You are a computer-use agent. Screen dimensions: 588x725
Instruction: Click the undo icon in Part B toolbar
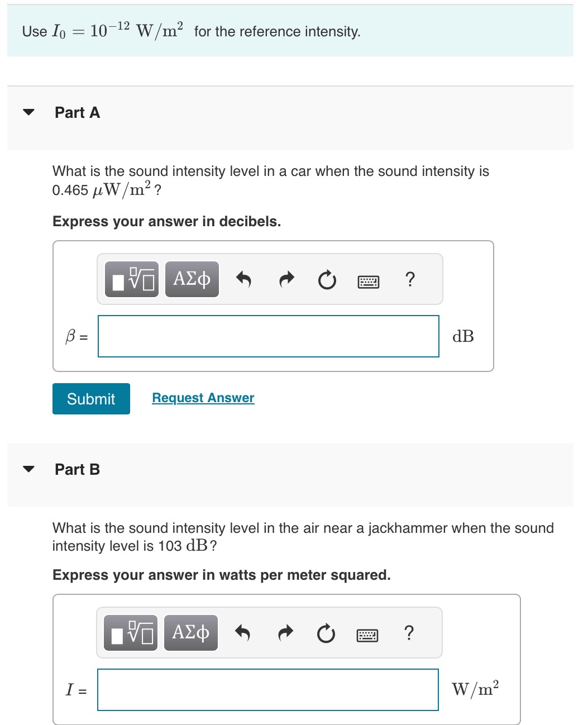(x=243, y=633)
